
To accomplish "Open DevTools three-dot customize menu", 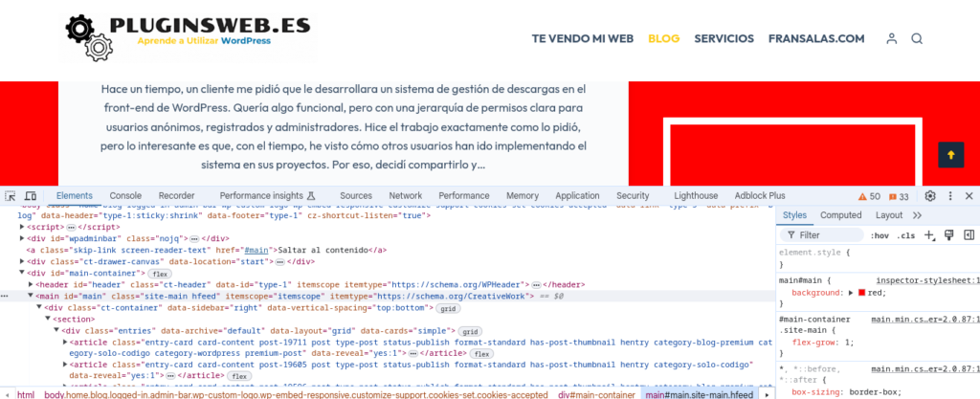I will click(x=950, y=196).
